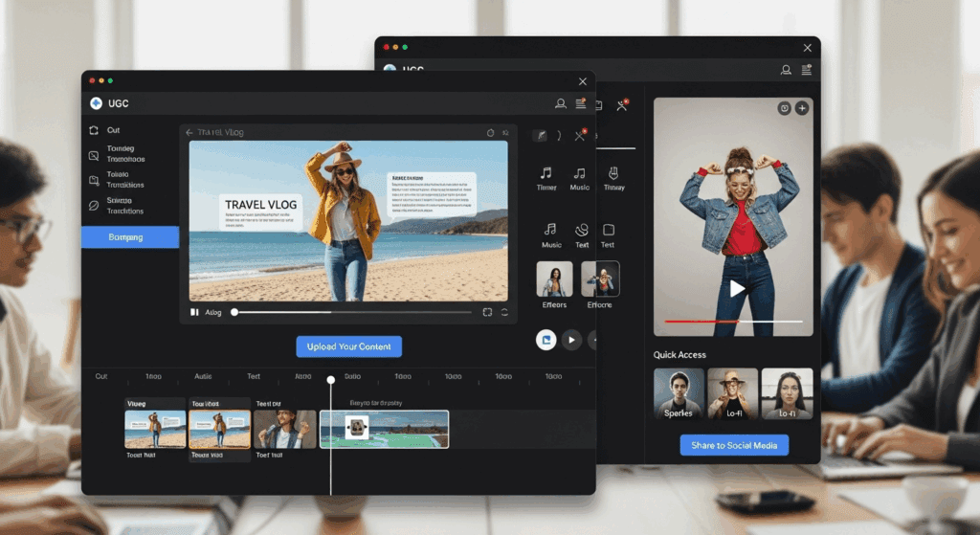Screen dimensions: 980x535
Task: Choose the second Effects thumbnail
Action: click(600, 279)
